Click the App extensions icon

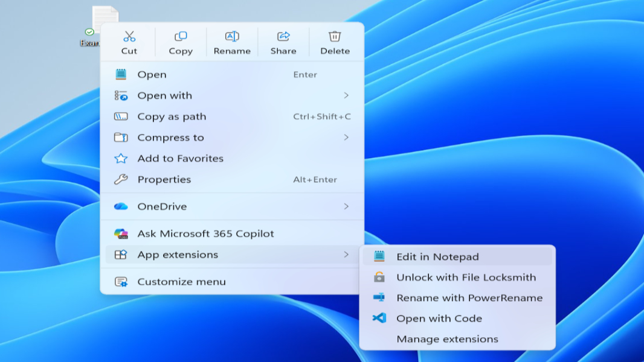[121, 255]
